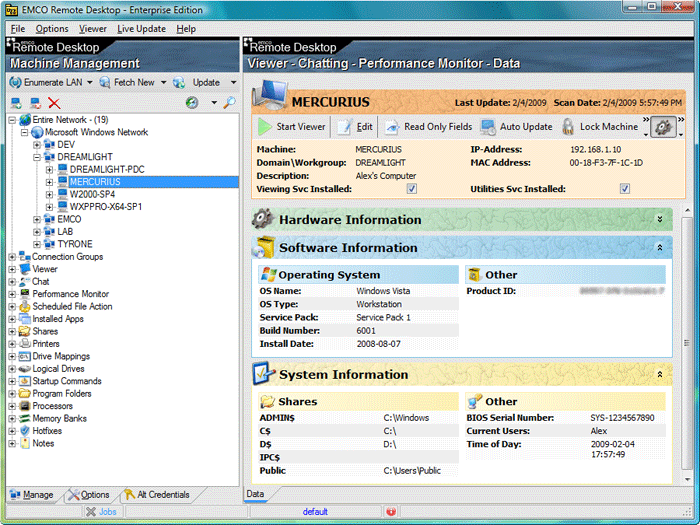This screenshot has height=525, width=700.
Task: Click the gear settings button in machine toolbar
Action: (663, 127)
